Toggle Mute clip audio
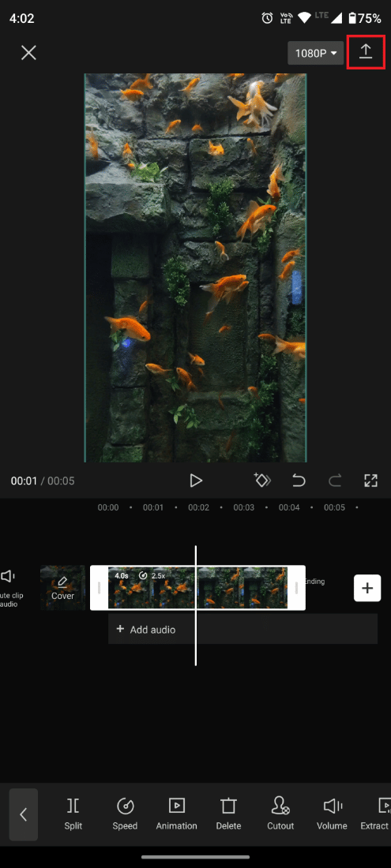Image resolution: width=391 pixels, height=868 pixels. coord(9,587)
